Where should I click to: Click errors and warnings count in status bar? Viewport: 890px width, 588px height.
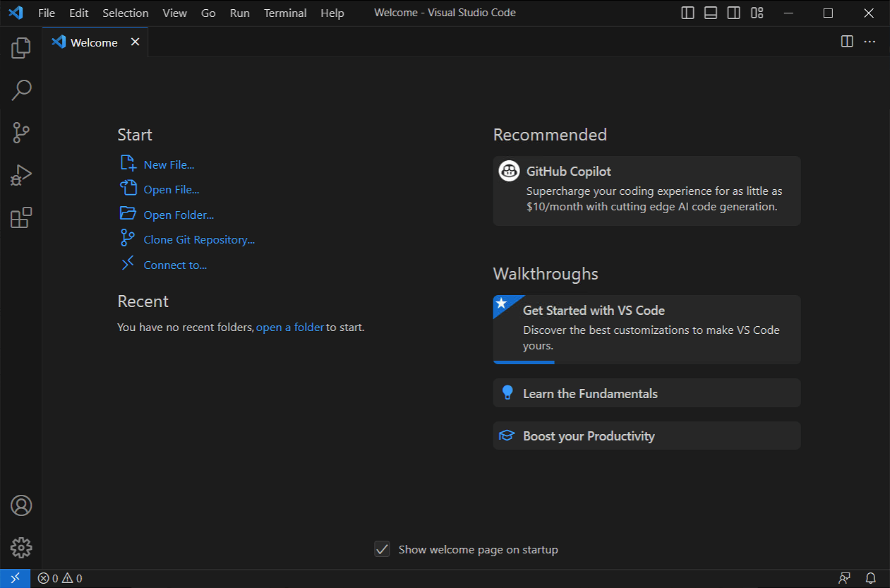pyautogui.click(x=60, y=579)
